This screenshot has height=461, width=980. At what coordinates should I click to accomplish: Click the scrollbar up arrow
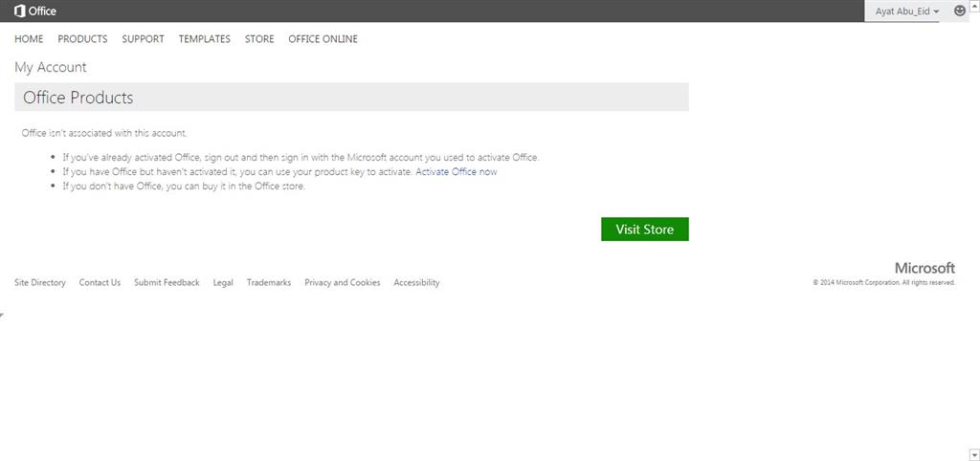pos(973,5)
